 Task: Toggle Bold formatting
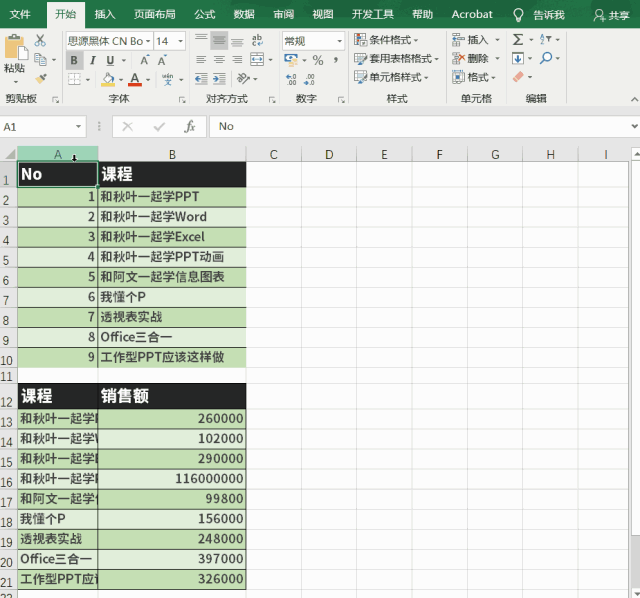point(74,60)
